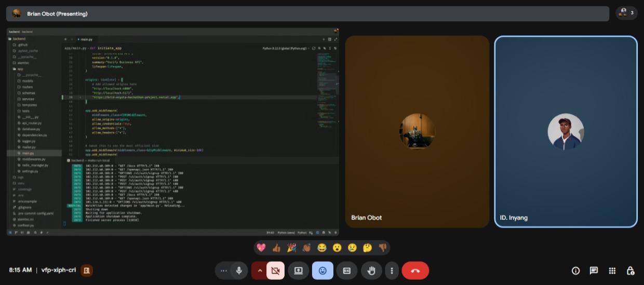Open more options vertical dots menu
Viewport: 644px width, 285px height.
pyautogui.click(x=392, y=270)
